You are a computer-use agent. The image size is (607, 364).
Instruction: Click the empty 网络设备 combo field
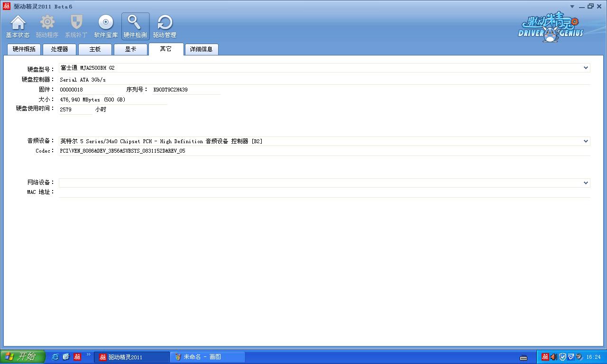click(x=324, y=183)
